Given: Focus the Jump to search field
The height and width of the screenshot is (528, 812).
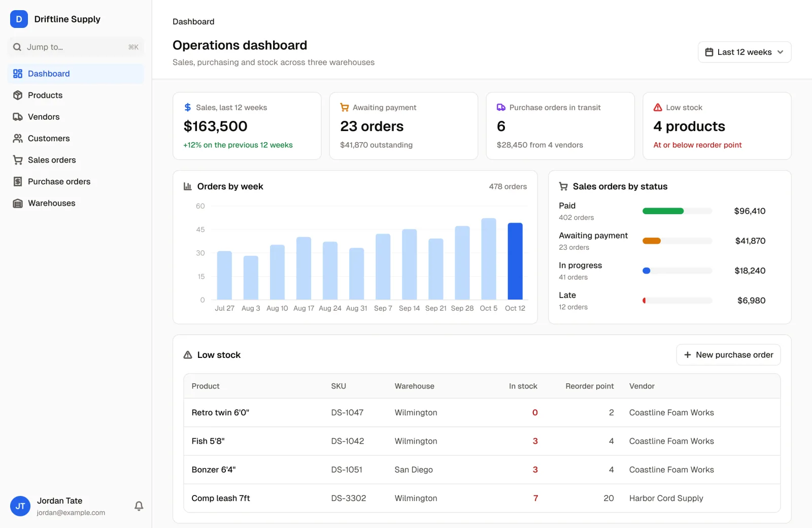Looking at the screenshot, I should (x=76, y=47).
